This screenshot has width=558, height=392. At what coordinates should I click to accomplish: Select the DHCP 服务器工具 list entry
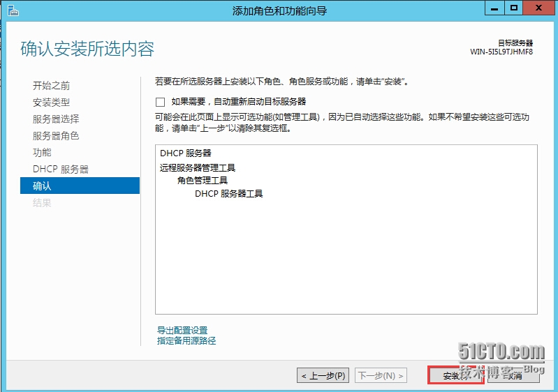229,194
